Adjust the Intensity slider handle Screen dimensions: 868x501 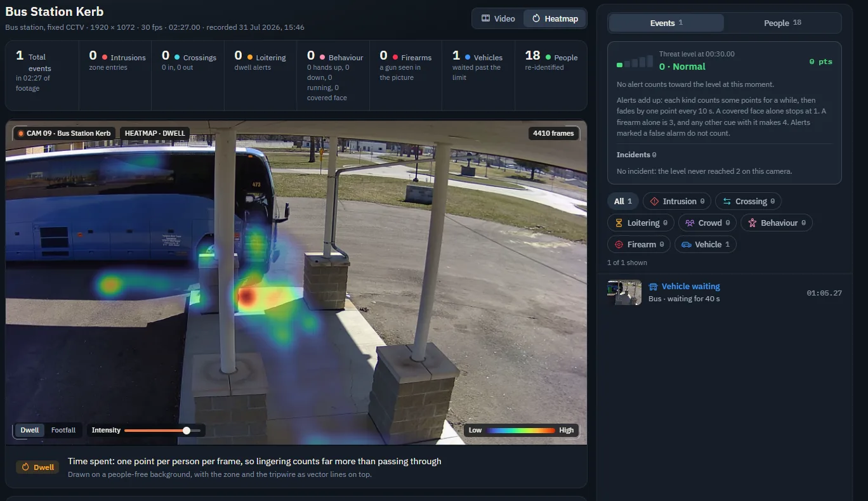[187, 431]
